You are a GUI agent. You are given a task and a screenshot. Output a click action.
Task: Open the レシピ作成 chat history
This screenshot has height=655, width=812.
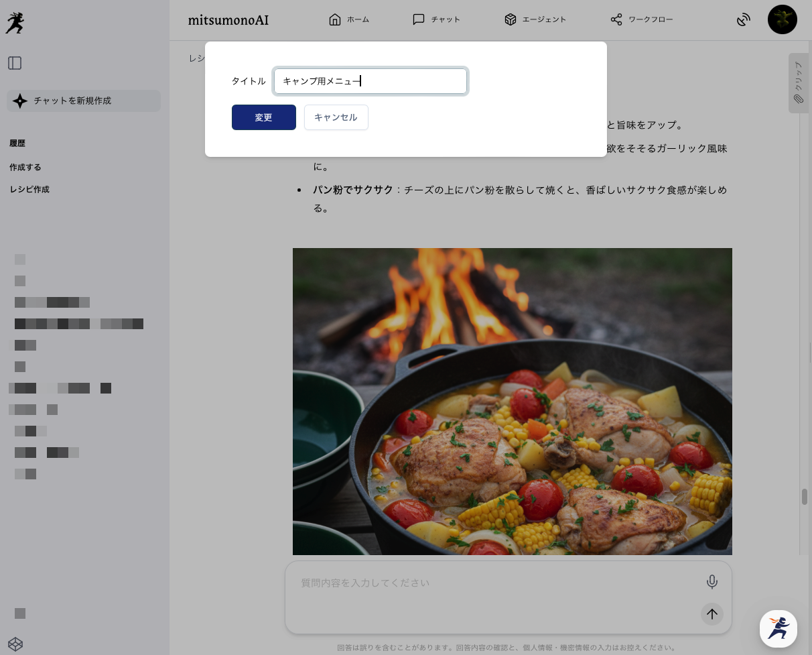click(x=29, y=189)
